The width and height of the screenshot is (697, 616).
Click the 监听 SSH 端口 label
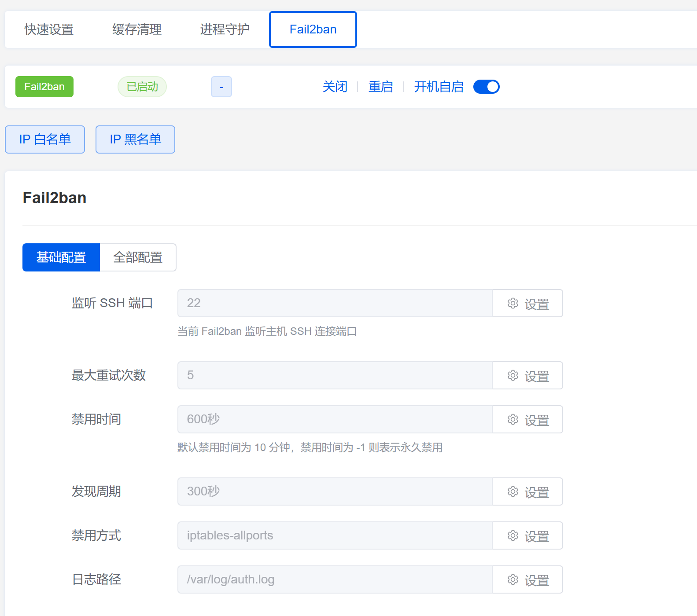coord(112,303)
